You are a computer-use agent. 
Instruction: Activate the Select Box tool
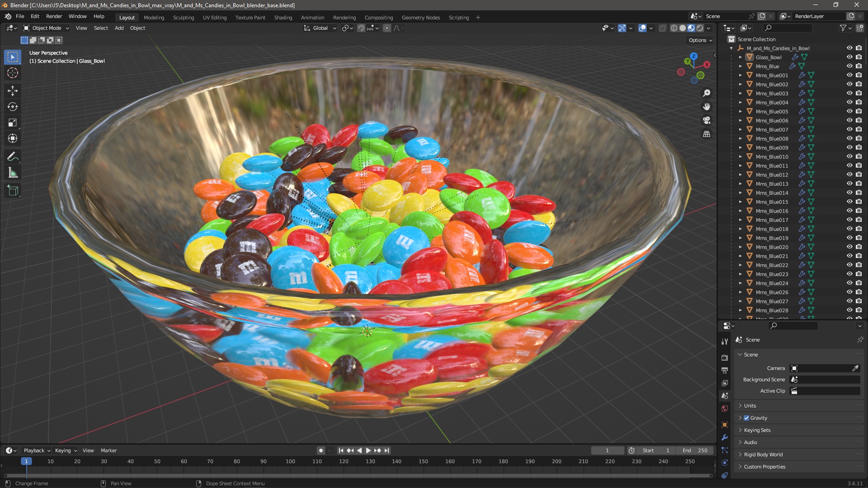point(13,57)
